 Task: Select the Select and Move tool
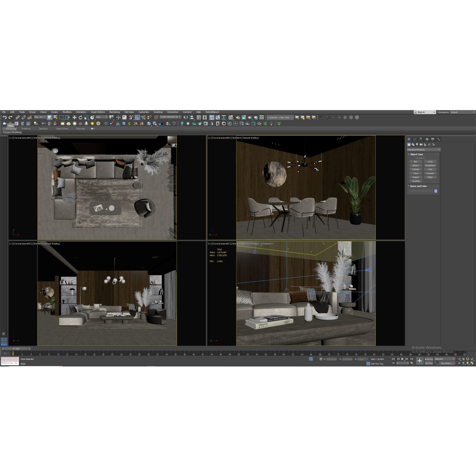(74, 117)
